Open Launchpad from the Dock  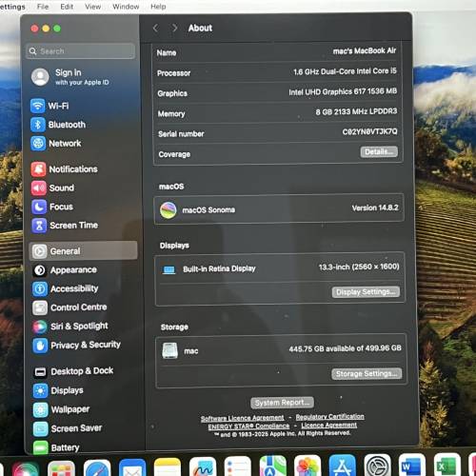click(61, 468)
